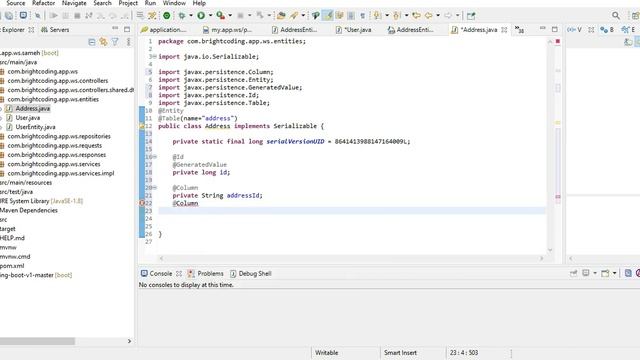Click the Coverage run icon
Image resolution: width=640 pixels, height=360 pixels.
point(220,16)
